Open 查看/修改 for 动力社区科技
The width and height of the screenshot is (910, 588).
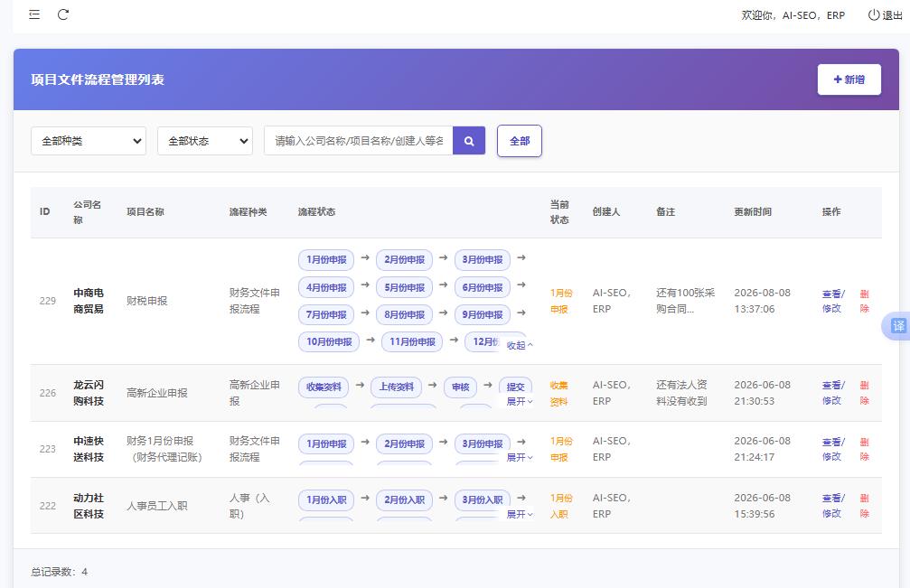click(x=833, y=506)
